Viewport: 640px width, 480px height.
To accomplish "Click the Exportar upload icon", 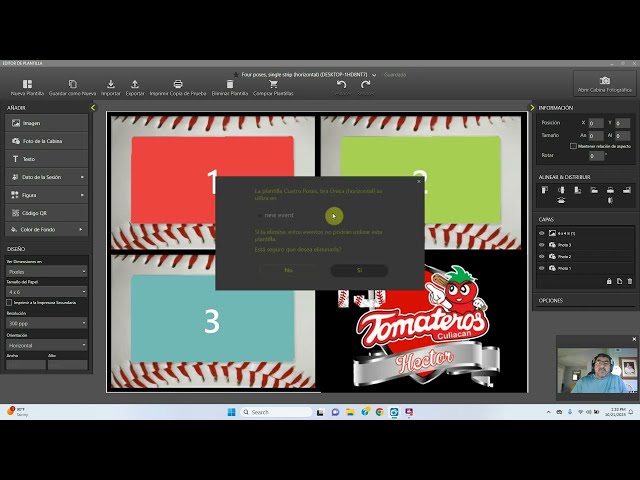I will 135,84.
